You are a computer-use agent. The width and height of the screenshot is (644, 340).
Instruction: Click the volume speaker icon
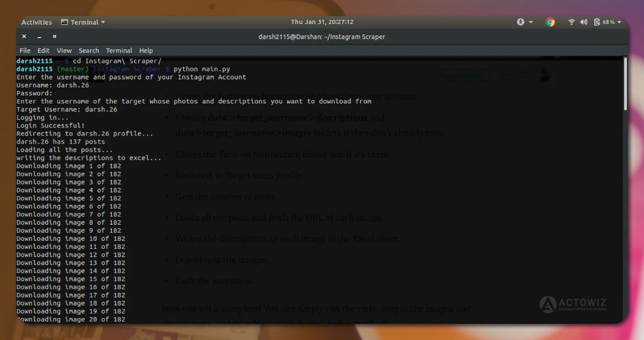(x=583, y=22)
